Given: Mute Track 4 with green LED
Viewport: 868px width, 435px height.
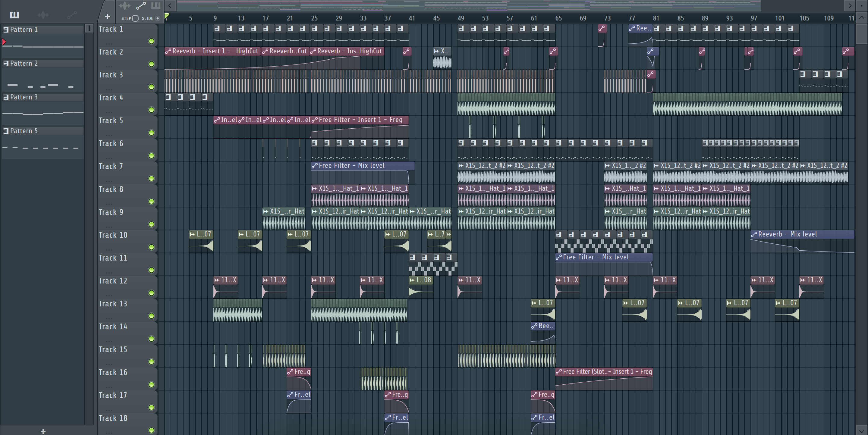Looking at the screenshot, I should [152, 110].
